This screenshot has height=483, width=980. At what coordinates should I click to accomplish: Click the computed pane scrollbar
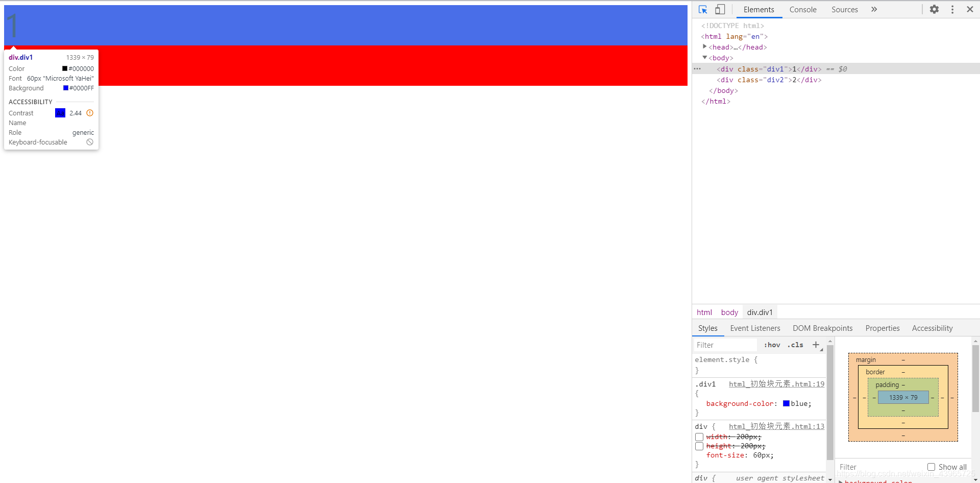[x=975, y=378]
